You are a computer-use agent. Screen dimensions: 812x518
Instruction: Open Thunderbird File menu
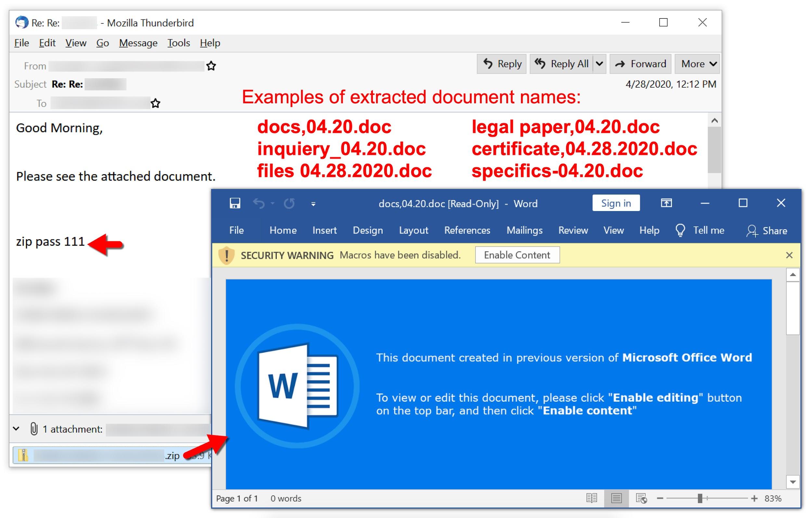pos(21,43)
